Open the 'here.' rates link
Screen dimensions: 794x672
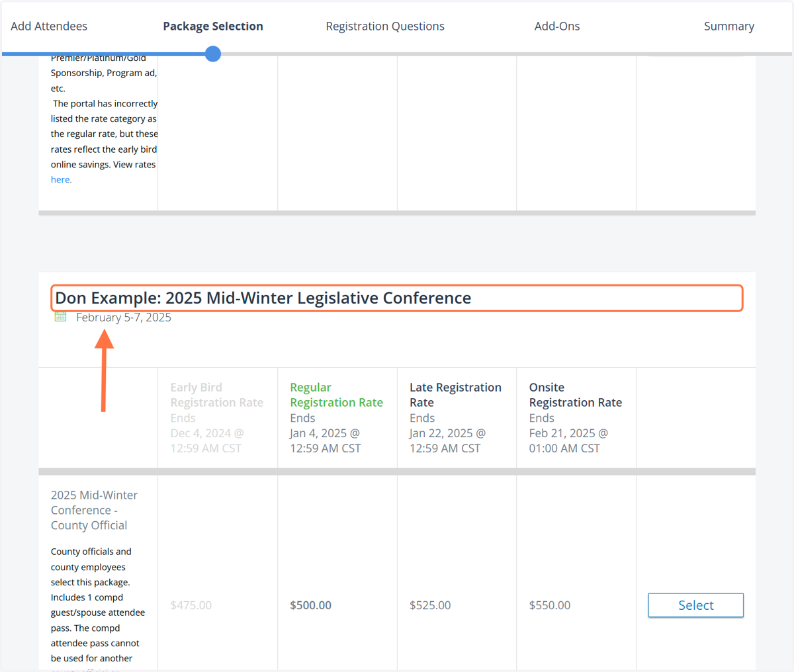tap(62, 180)
